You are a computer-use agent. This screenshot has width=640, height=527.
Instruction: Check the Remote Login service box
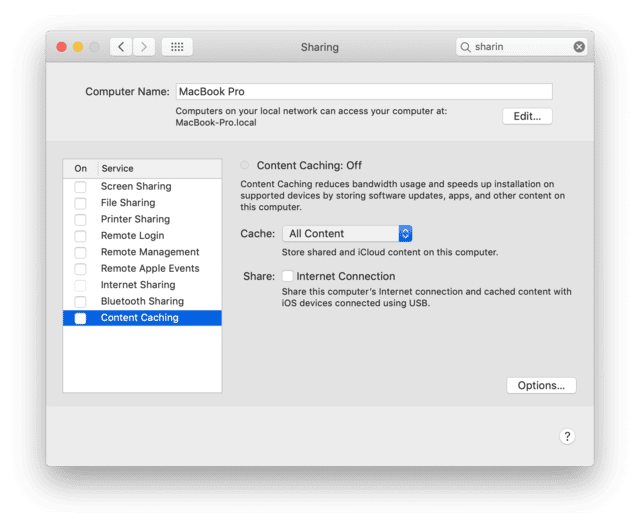(x=80, y=236)
